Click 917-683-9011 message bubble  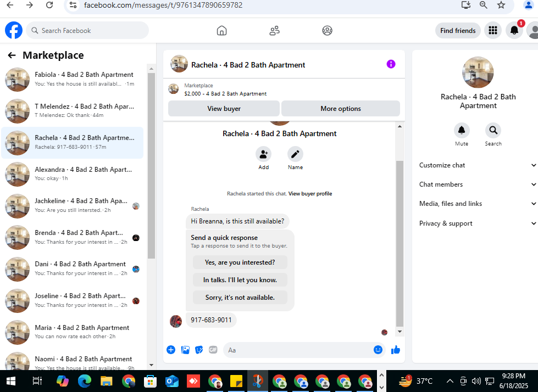[211, 320]
